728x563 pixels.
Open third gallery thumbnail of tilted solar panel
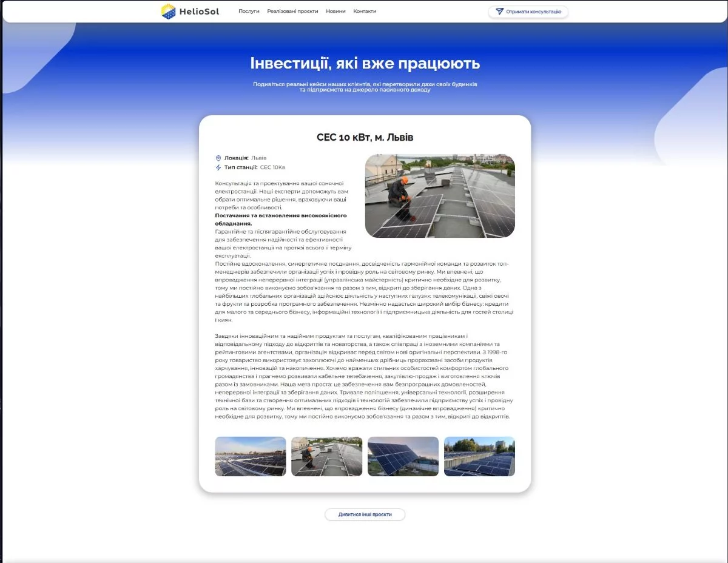403,456
